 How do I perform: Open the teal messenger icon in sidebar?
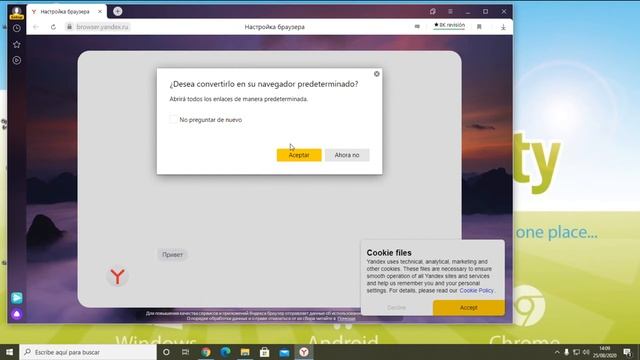tap(17, 298)
